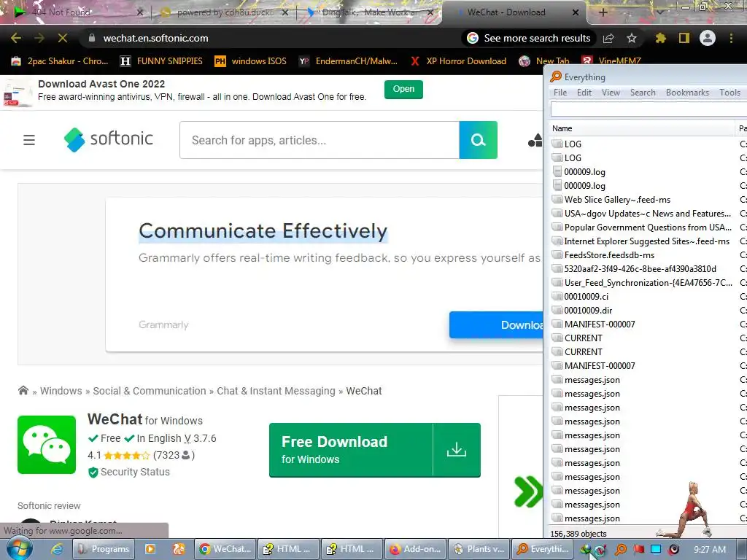Viewport: 747px width, 560px height.
Task: Open Social & Communication breadcrumb link
Action: [150, 391]
